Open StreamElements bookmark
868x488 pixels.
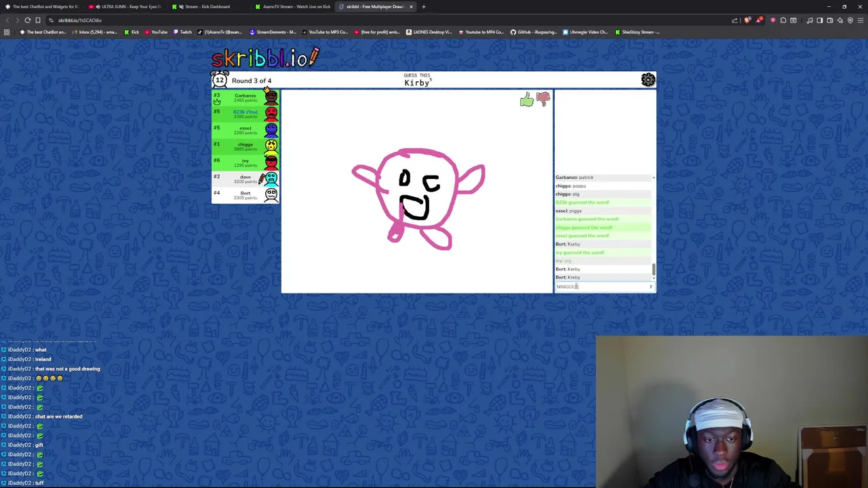[273, 32]
